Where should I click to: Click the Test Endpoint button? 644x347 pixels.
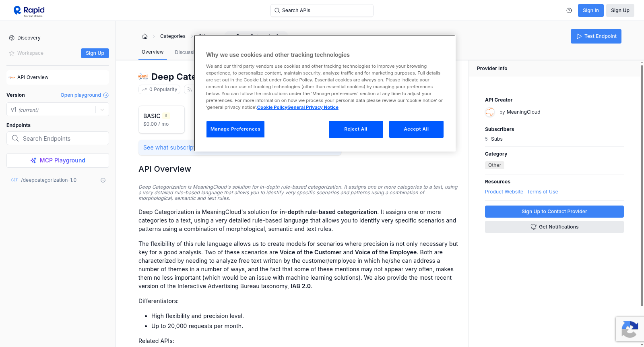(596, 36)
